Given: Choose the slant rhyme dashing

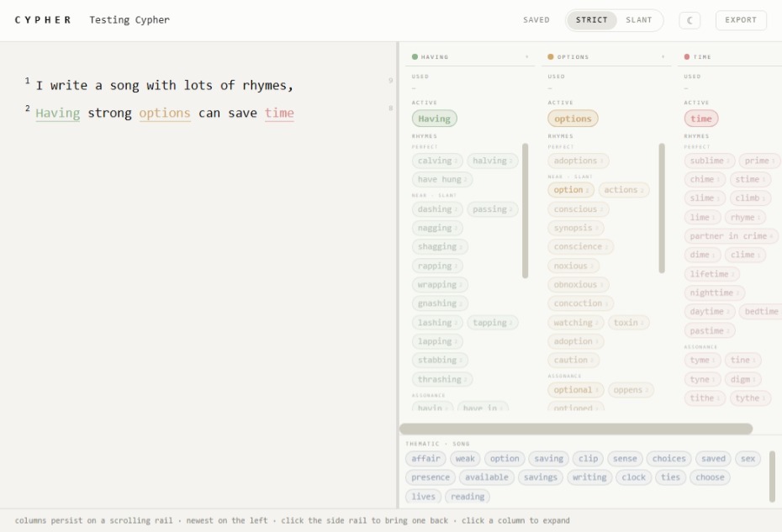Looking at the screenshot, I should pyautogui.click(x=437, y=209).
